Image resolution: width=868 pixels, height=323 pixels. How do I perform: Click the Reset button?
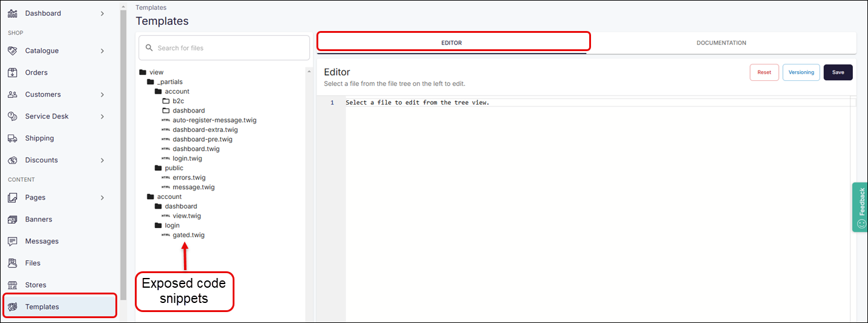pyautogui.click(x=764, y=72)
